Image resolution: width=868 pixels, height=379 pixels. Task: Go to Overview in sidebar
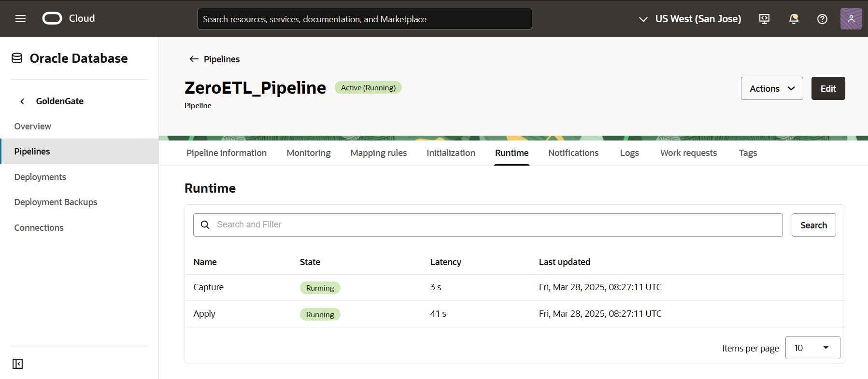tap(32, 126)
